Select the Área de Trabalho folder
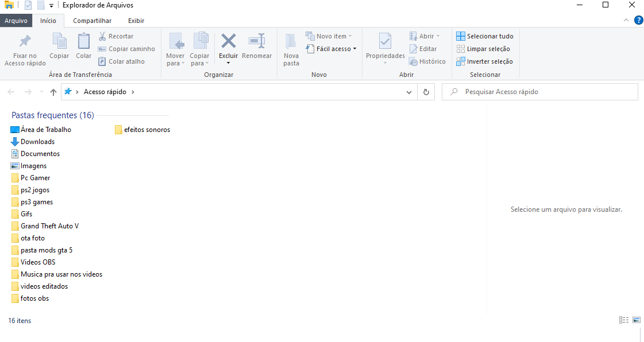Screen dimensions: 644x342 [41, 130]
